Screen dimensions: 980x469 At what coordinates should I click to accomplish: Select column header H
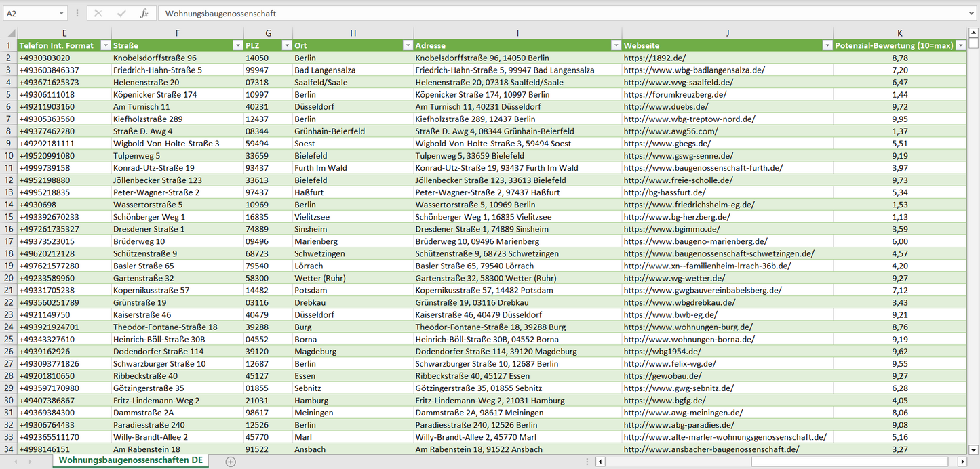click(x=353, y=33)
